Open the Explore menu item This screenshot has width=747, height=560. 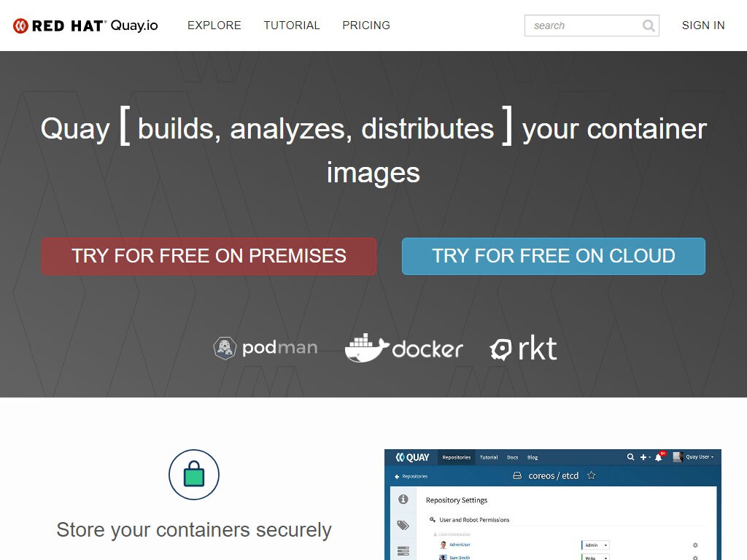tap(214, 26)
